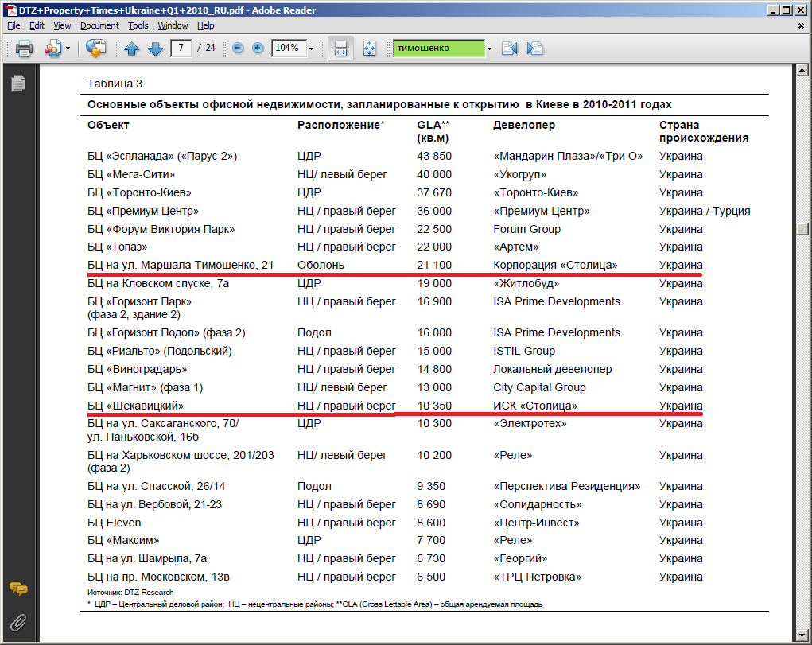
Task: Click the value 43 850
Action: [434, 156]
